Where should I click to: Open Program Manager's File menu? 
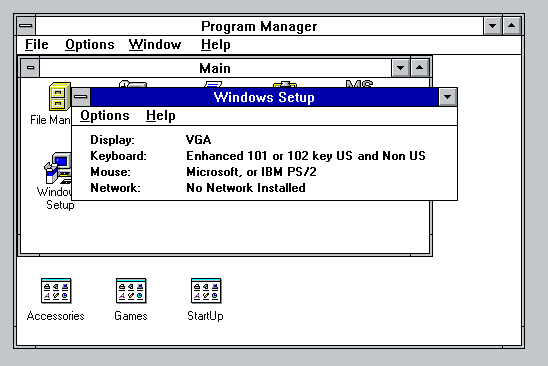click(37, 45)
